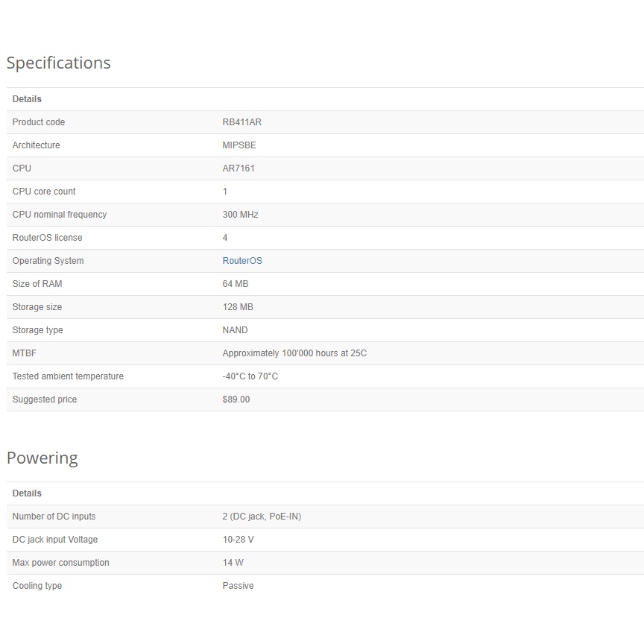Click the 10-28 V input voltage value
The image size is (644, 644).
(238, 540)
